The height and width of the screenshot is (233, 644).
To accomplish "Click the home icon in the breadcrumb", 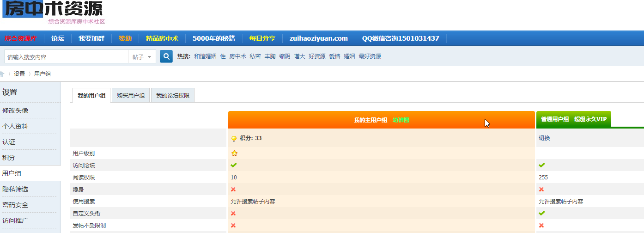I will [x=2, y=74].
